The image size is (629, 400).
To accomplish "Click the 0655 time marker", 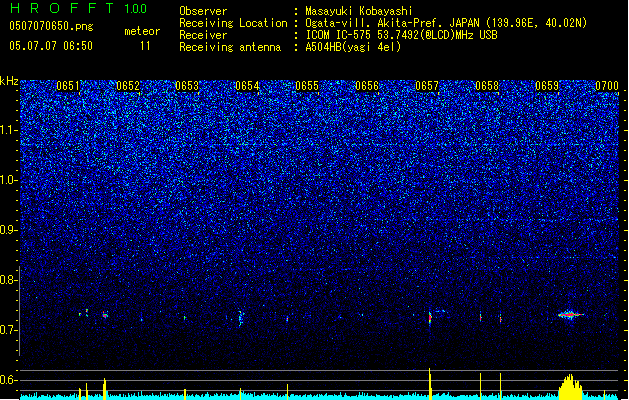I will [x=307, y=86].
